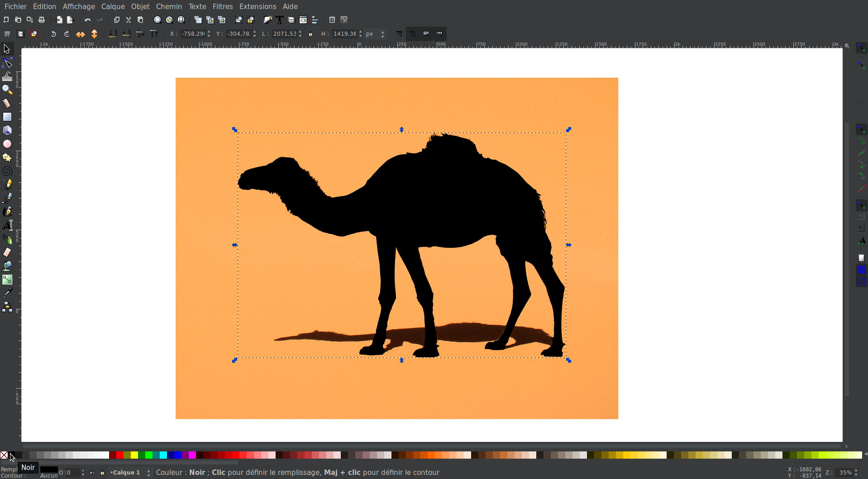Open the Chemin menu
Image resolution: width=868 pixels, height=479 pixels.
point(169,6)
